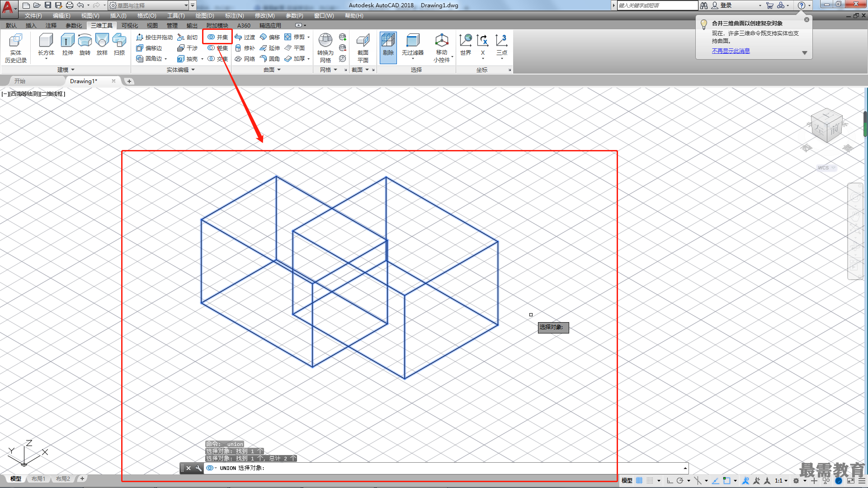Click the 过渡 surface blend tool

coord(245,37)
